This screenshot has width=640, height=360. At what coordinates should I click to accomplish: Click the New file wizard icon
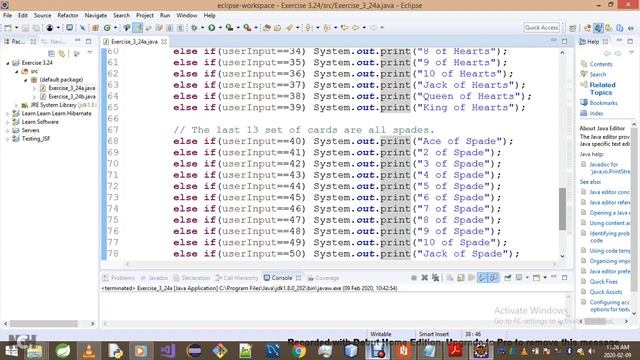point(8,28)
